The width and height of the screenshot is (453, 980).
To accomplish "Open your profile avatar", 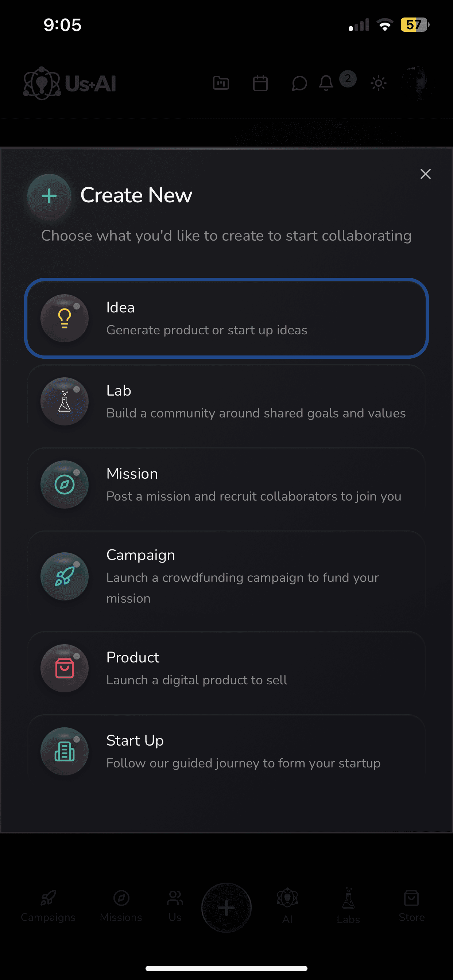I will click(418, 83).
